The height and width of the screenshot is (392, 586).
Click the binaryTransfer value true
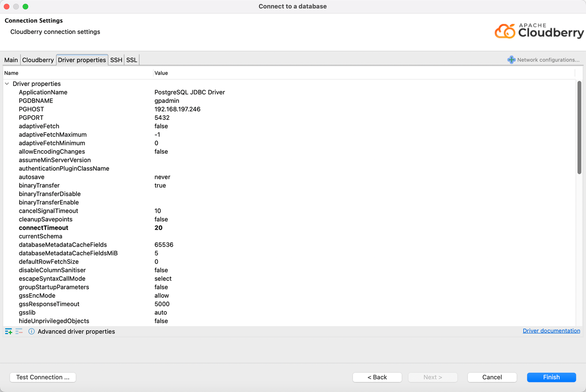coord(160,185)
